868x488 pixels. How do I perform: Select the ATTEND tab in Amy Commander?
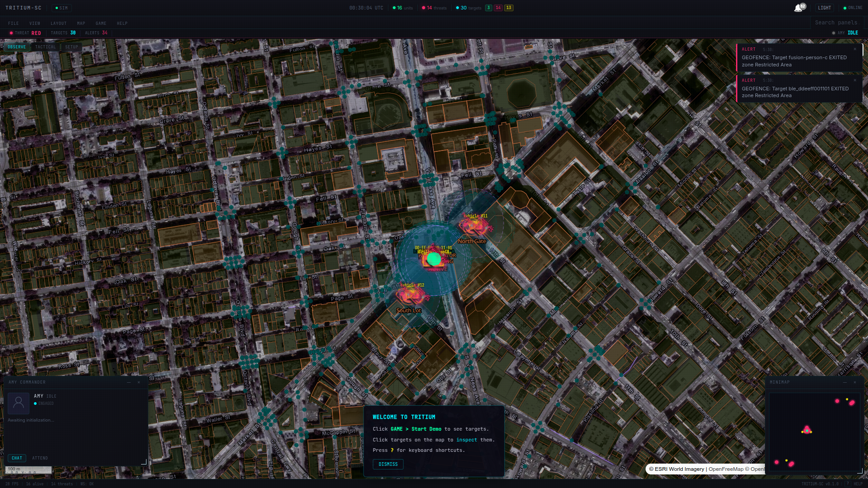(x=40, y=458)
